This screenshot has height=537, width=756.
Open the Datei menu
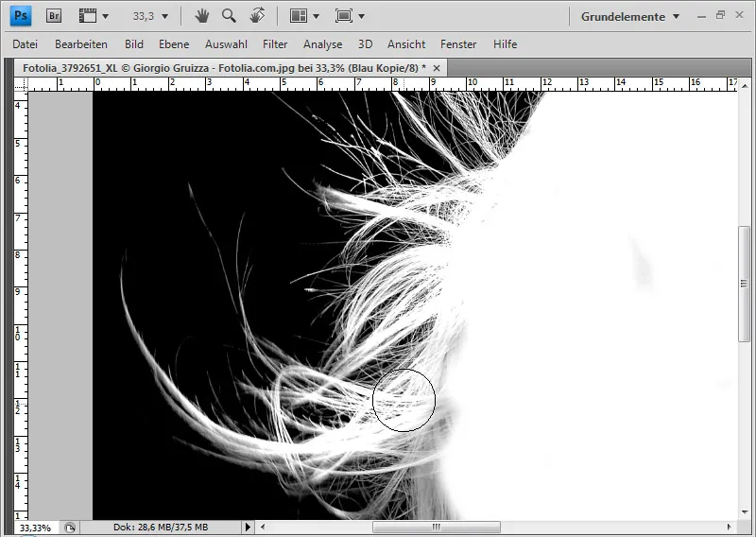26,44
